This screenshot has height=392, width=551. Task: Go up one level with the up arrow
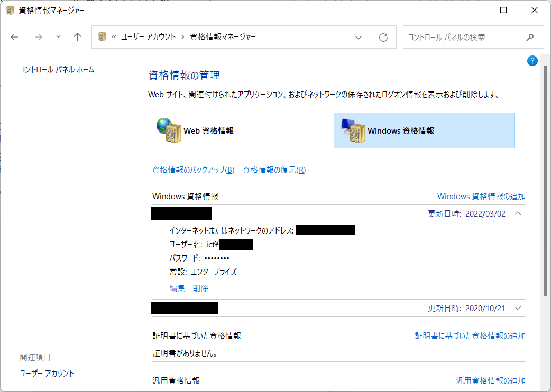click(77, 37)
